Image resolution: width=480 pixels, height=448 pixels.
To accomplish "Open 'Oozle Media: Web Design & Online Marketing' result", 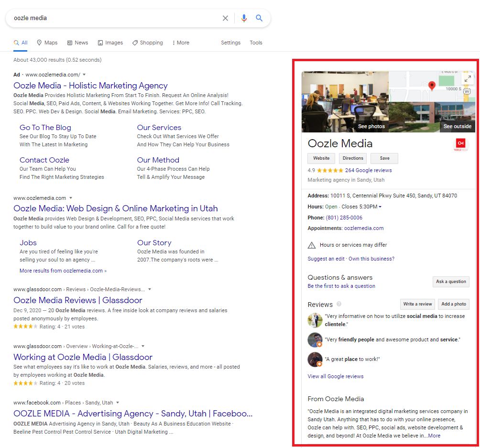I will click(116, 208).
